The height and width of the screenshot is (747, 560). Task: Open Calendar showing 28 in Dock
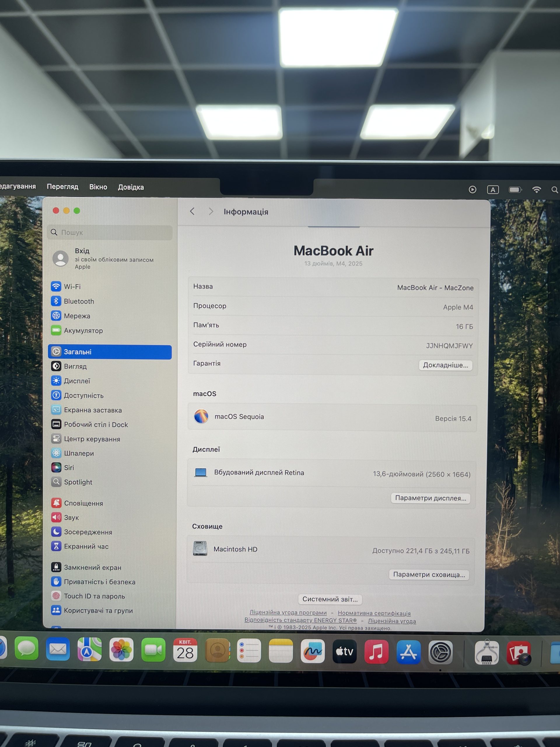(185, 650)
